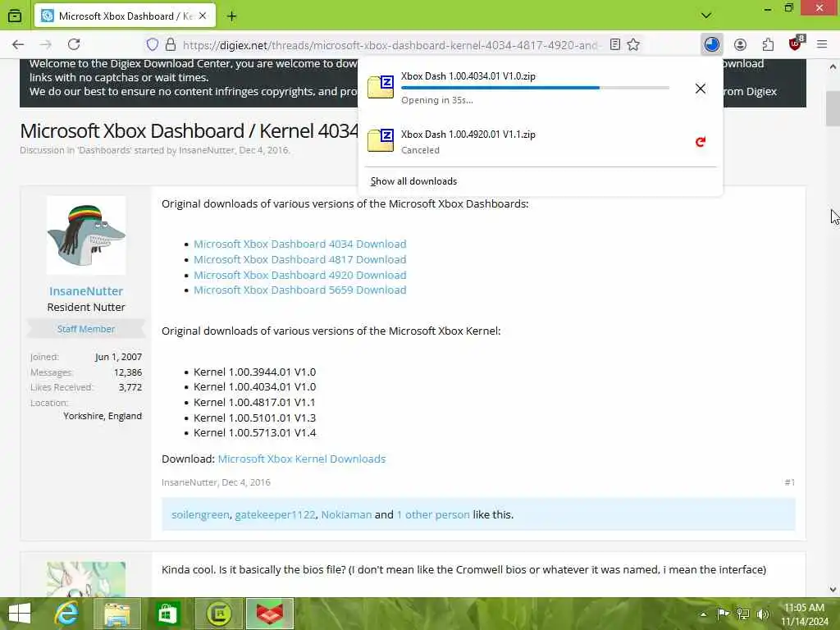Open the gatekeeper1122 user link
The width and height of the screenshot is (840, 630).
point(276,514)
